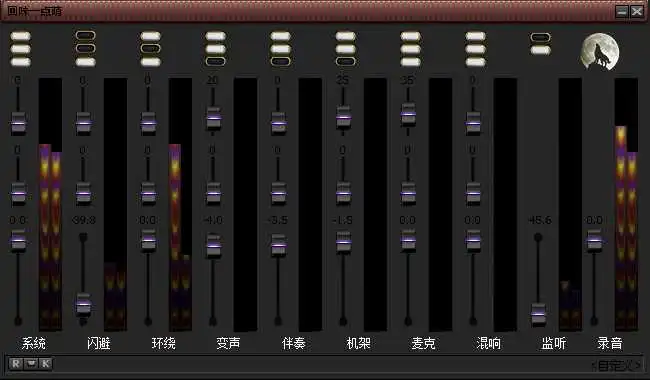650x380 pixels.
Task: Click the middle fader knob of 环绕 channel
Action: click(x=148, y=193)
